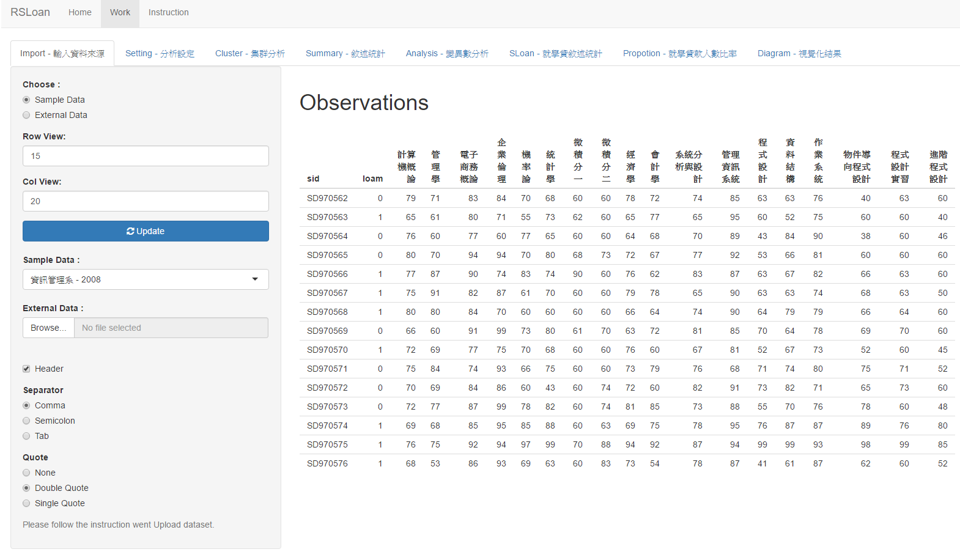Click the RSLoan brand link
Viewport: 960px width, 560px height.
(x=30, y=12)
